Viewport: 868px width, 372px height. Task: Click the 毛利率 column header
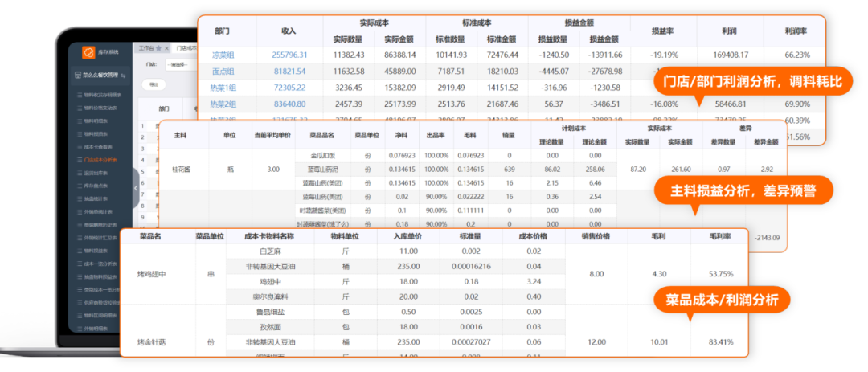720,236
